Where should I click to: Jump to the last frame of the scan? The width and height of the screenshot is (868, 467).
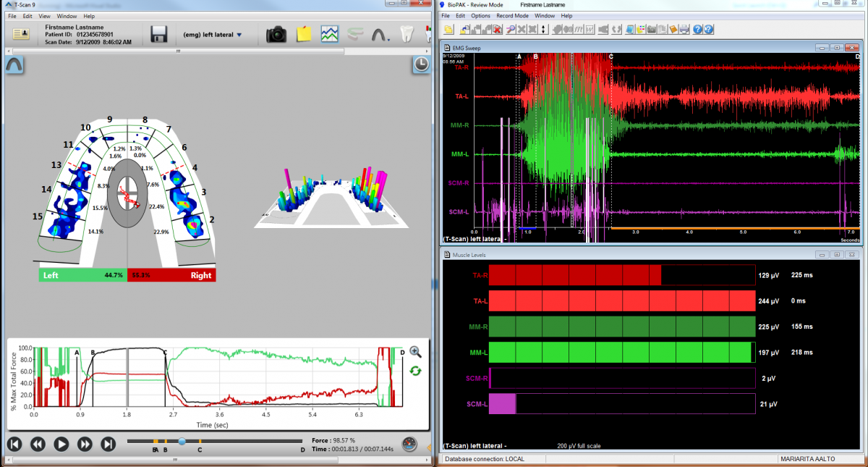tap(109, 444)
